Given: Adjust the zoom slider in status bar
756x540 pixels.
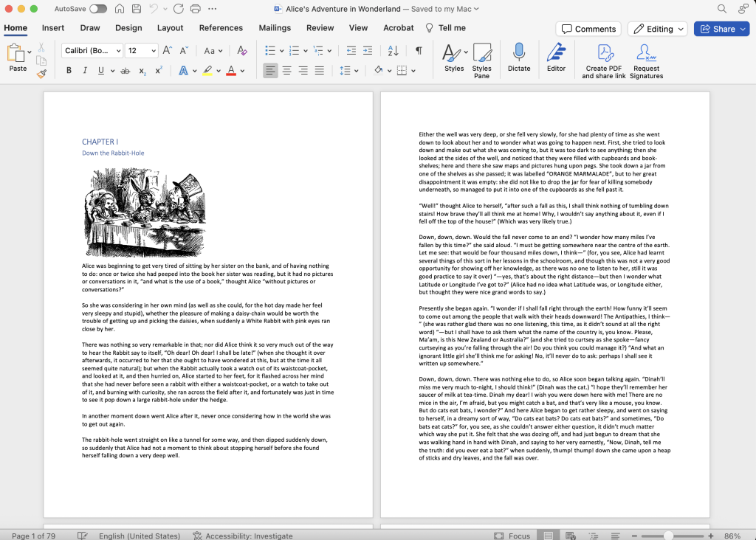Looking at the screenshot, I should click(668, 536).
